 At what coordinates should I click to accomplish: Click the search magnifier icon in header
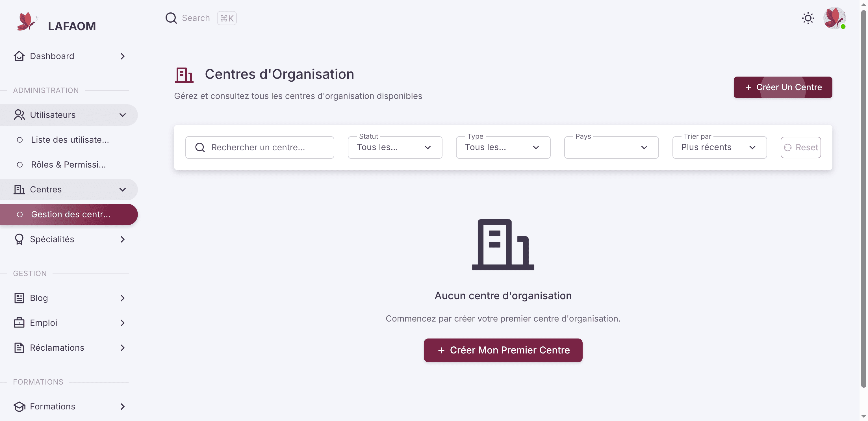pos(171,18)
